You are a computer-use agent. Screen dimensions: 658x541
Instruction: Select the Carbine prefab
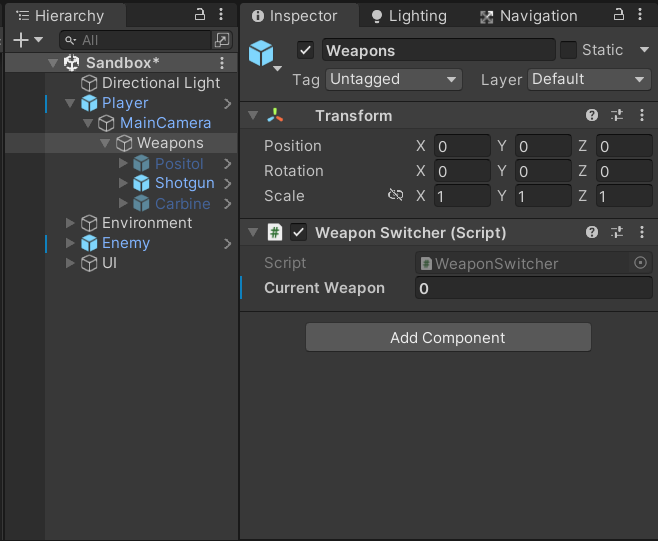(x=183, y=204)
